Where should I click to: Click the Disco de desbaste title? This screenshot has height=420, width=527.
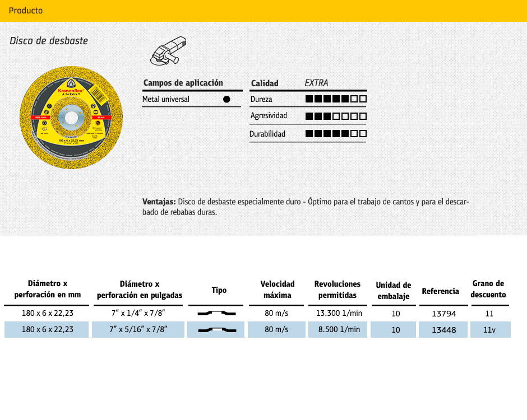[x=49, y=41]
